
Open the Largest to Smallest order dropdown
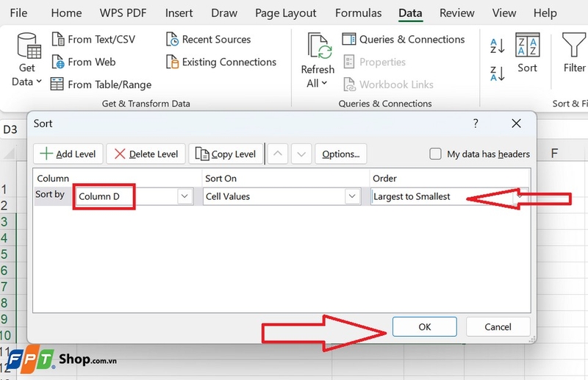[x=520, y=196]
